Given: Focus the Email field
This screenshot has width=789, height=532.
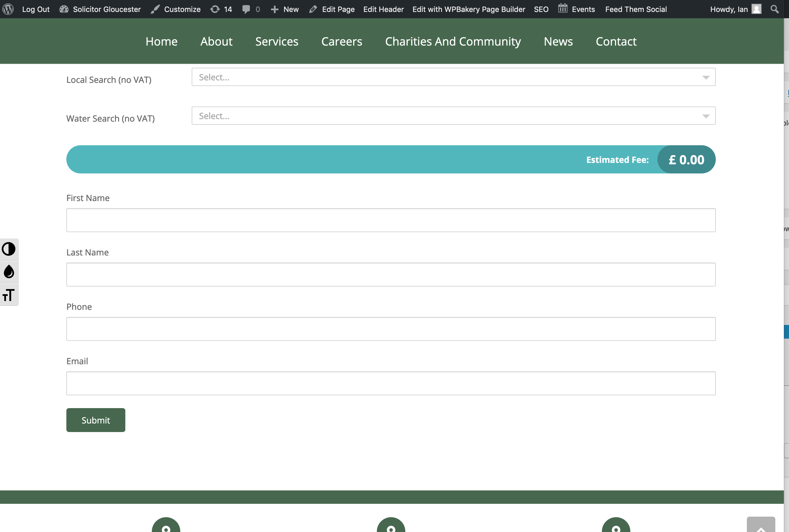Looking at the screenshot, I should click(391, 383).
